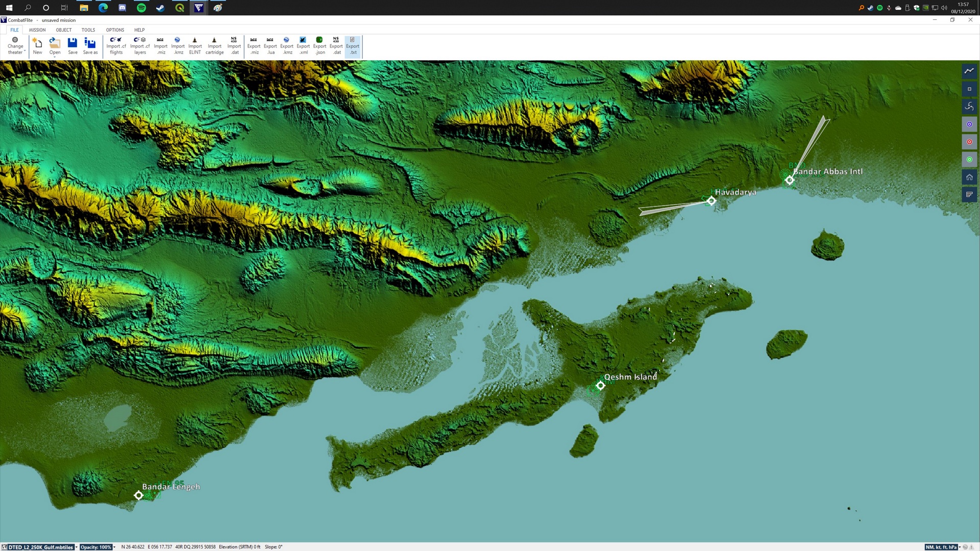Toggle the red circle marker button
Image resolution: width=980 pixels, height=551 pixels.
969,142
